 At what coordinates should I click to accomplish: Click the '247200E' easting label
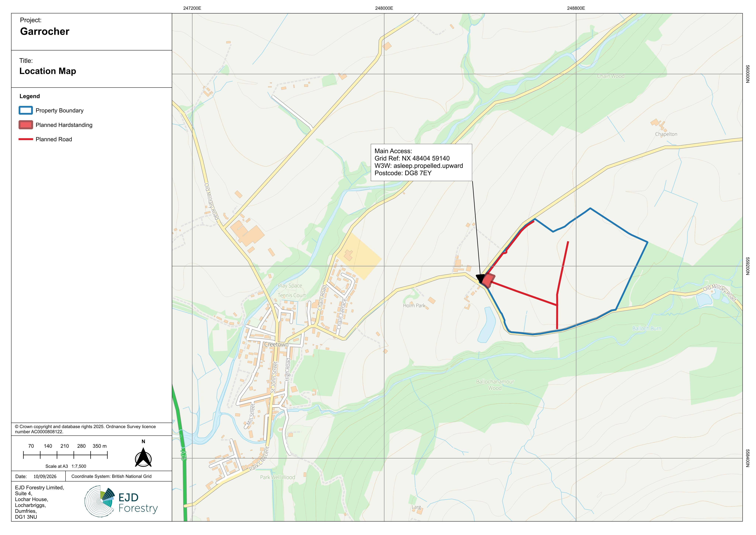[x=192, y=8]
